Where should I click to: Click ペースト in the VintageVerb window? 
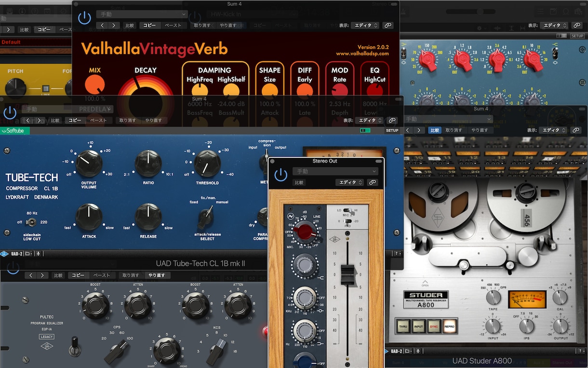pos(173,26)
